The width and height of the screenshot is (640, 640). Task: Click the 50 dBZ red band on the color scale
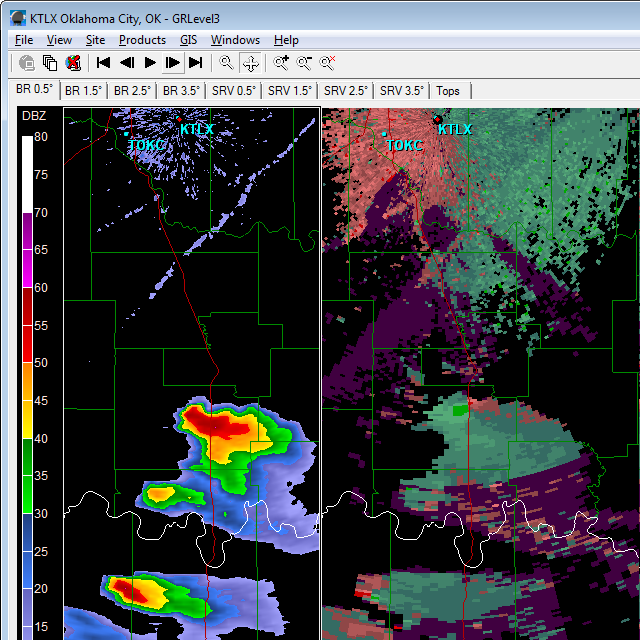tap(27, 344)
